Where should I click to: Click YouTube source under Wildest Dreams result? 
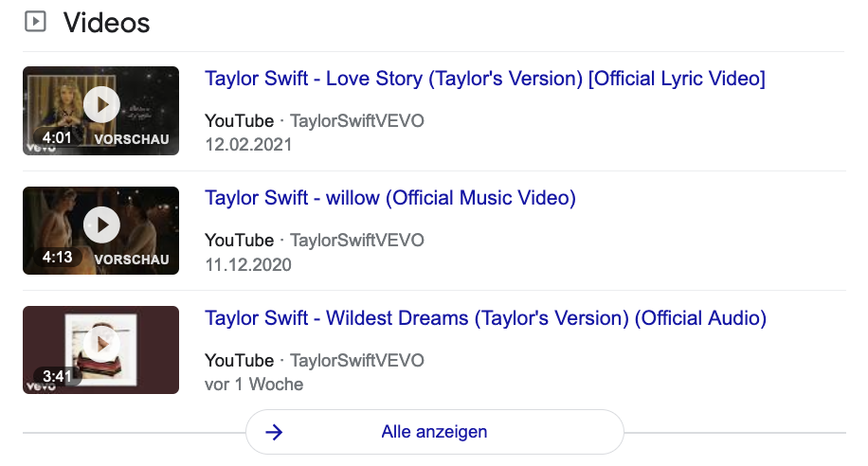(239, 361)
